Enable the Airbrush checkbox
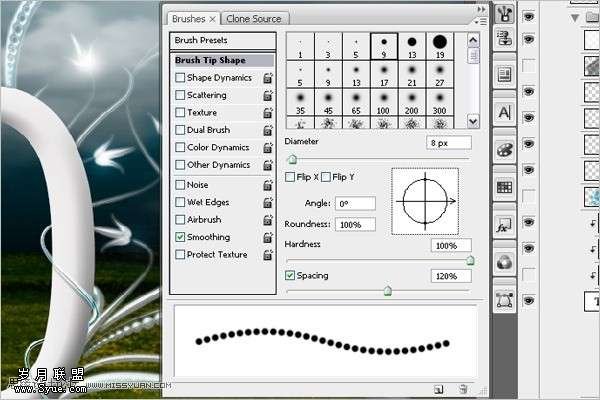This screenshot has width=600, height=400. click(x=180, y=220)
